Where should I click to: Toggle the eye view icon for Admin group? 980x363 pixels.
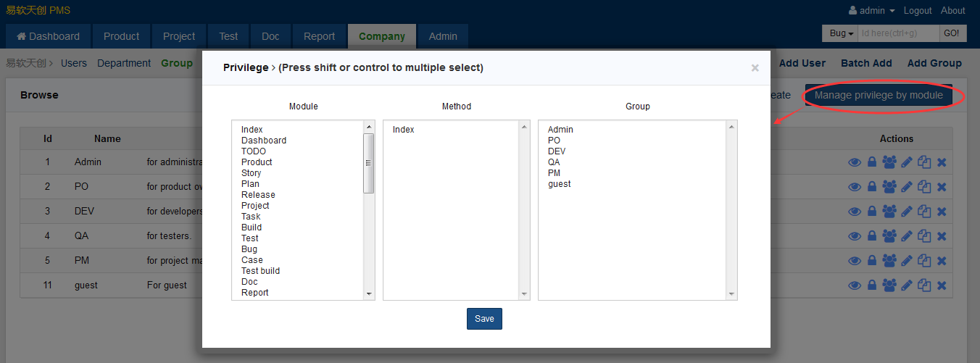coord(855,162)
